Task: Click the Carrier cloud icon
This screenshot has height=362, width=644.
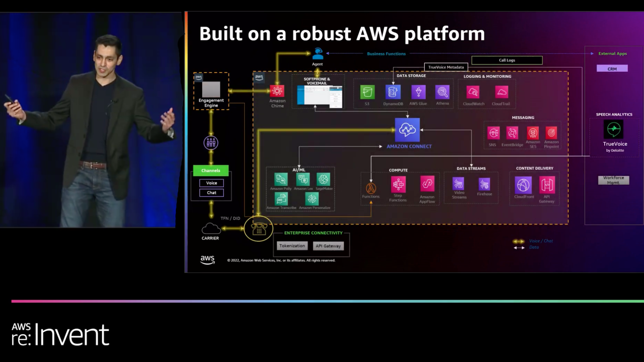Action: (x=211, y=229)
